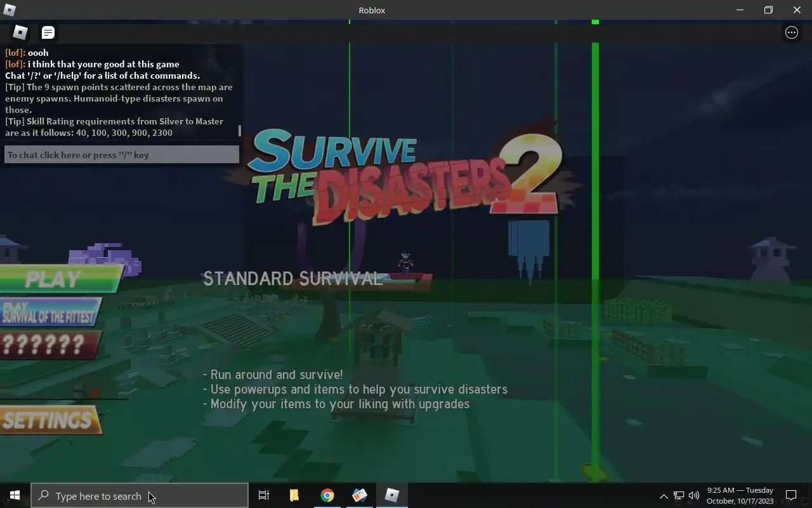Open the three-dots more options menu

(792, 32)
